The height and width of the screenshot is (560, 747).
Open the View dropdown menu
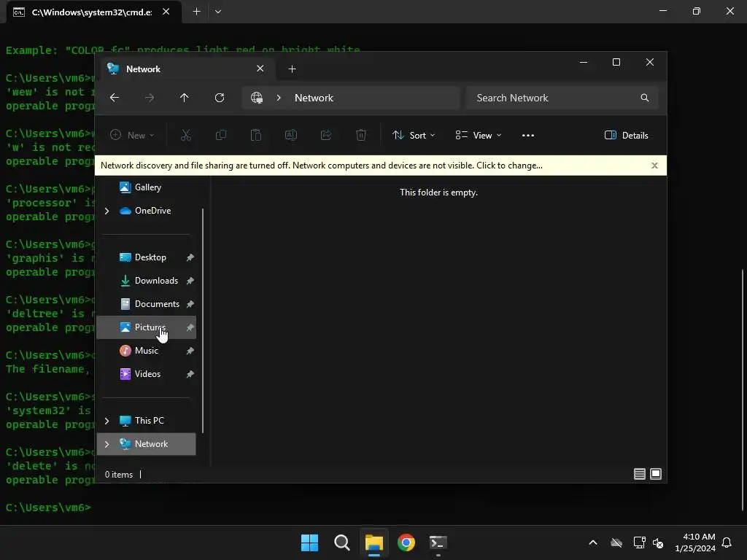[478, 135]
